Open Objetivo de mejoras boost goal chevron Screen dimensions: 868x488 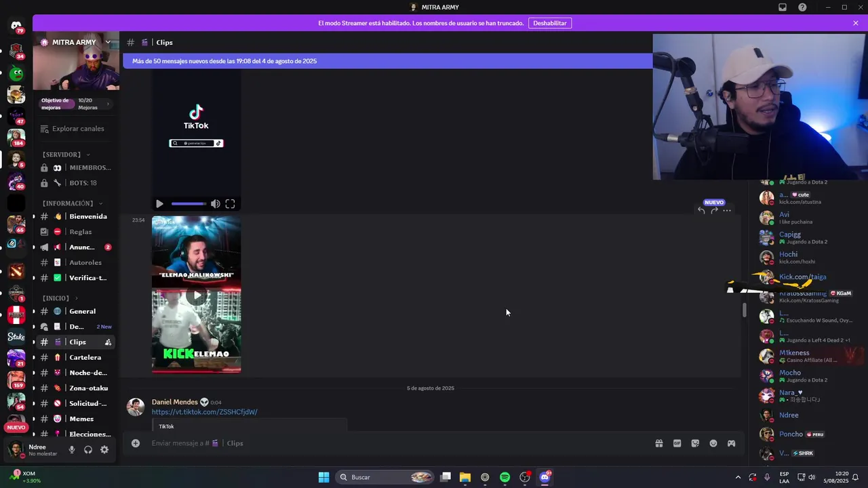coord(108,104)
